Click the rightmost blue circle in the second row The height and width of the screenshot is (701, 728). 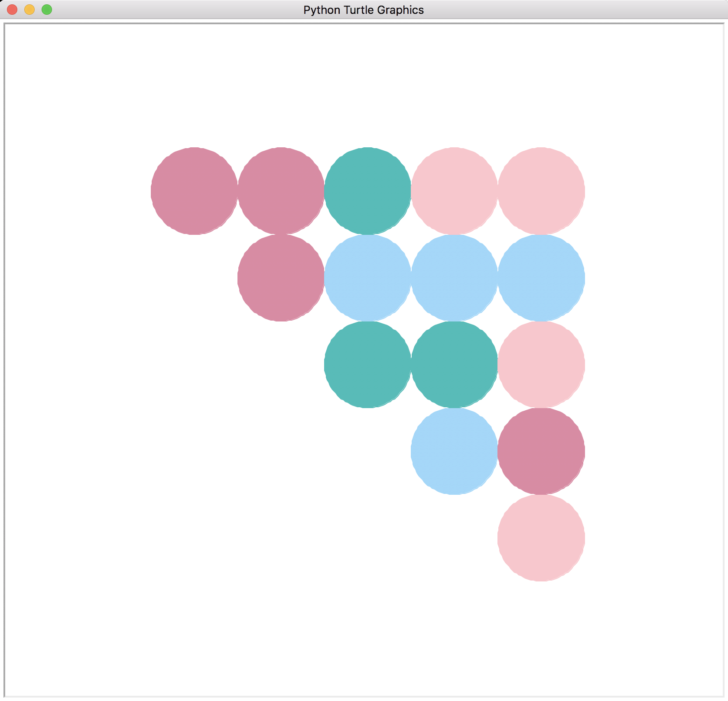coord(541,278)
